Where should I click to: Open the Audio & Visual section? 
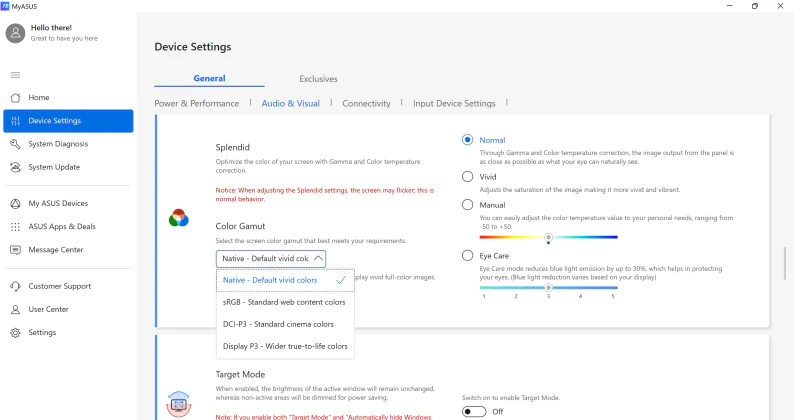click(291, 103)
